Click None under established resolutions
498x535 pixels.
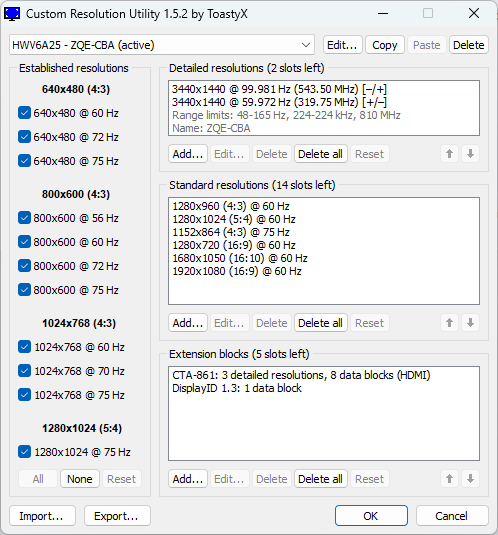coord(80,479)
